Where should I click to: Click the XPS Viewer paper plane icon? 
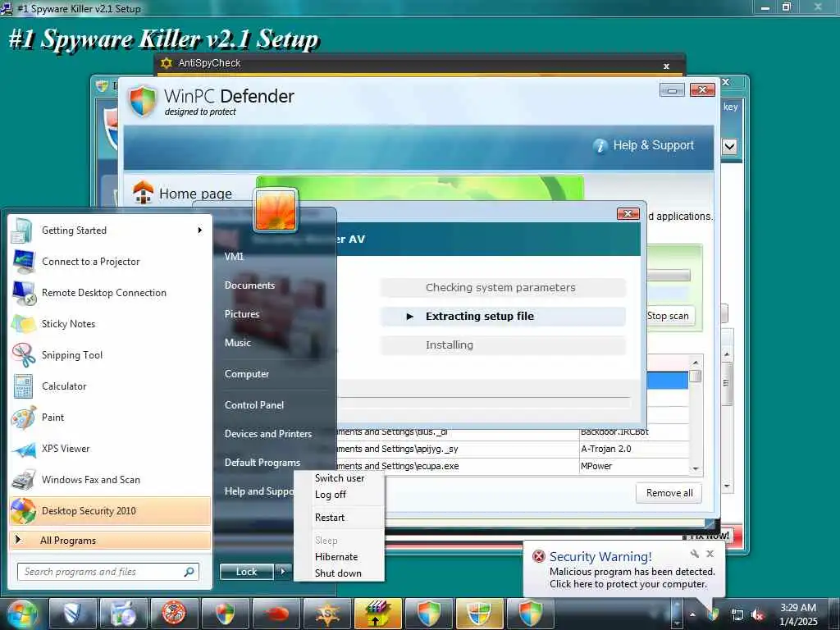coord(24,449)
